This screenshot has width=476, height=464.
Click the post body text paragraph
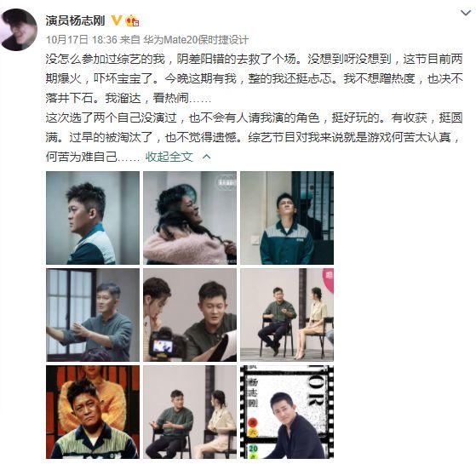tap(254, 108)
